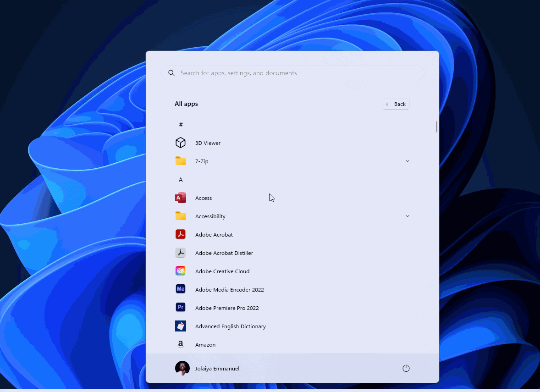Click the apps list scrollbar thumb

pos(437,127)
